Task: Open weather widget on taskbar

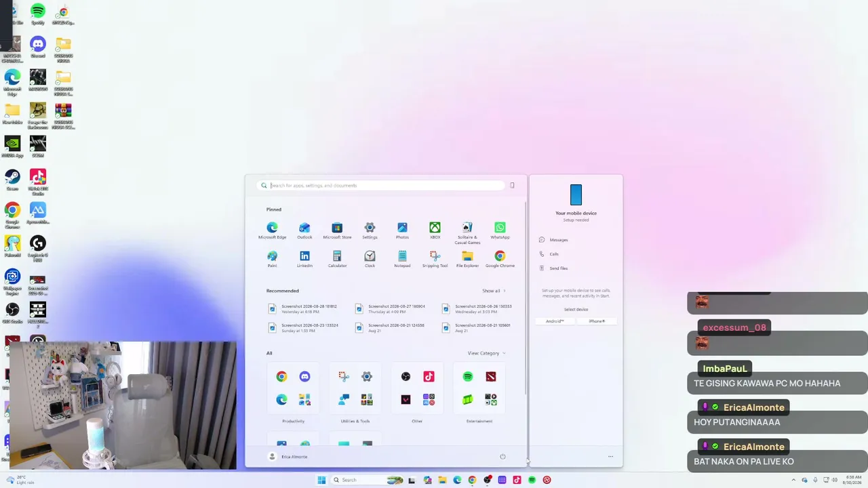Action: (19, 480)
